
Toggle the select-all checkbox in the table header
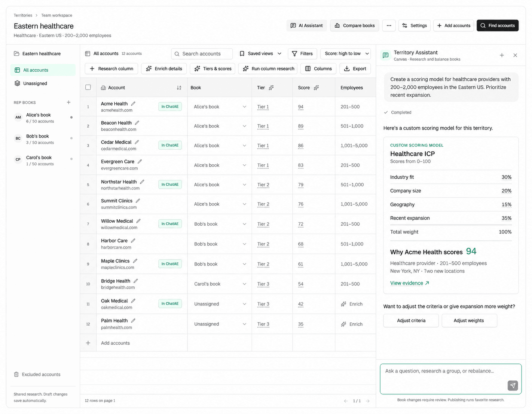[x=88, y=87]
